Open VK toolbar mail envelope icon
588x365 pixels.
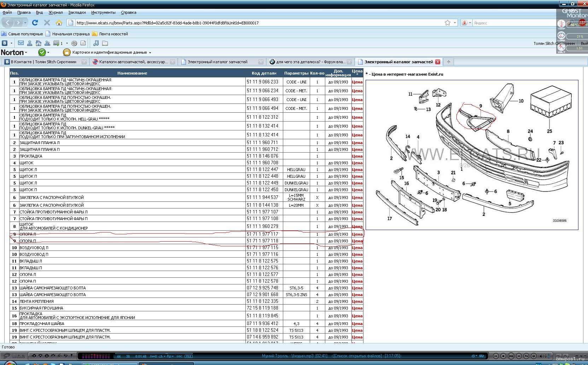point(21,43)
